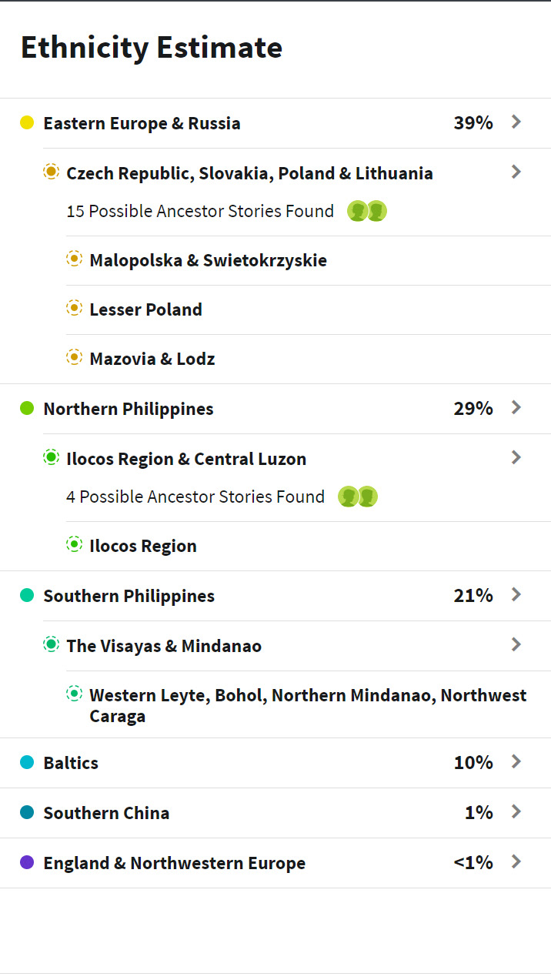Click ancestor avatars beside 15 Possible Ancestor Stories
Viewport: 551px width, 980px height.
(x=366, y=211)
